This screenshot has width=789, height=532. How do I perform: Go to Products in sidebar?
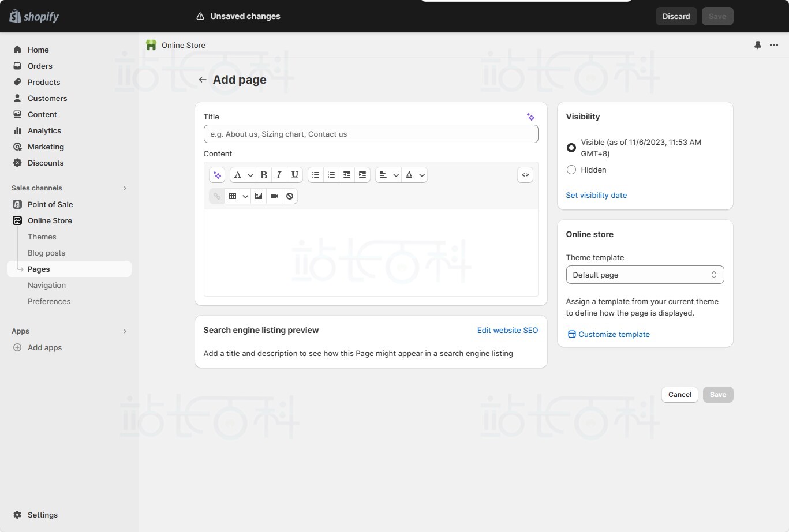coord(44,82)
